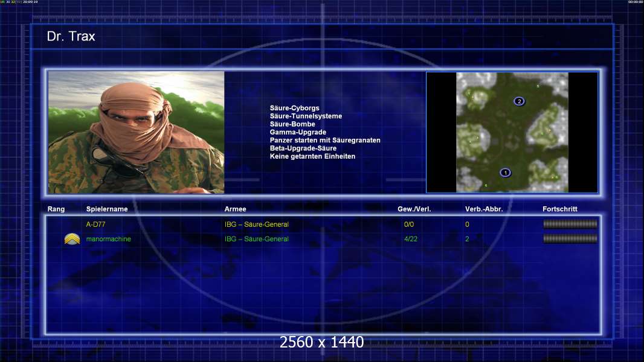
Task: Click the Keine getarnten Einheiten line
Action: point(312,156)
